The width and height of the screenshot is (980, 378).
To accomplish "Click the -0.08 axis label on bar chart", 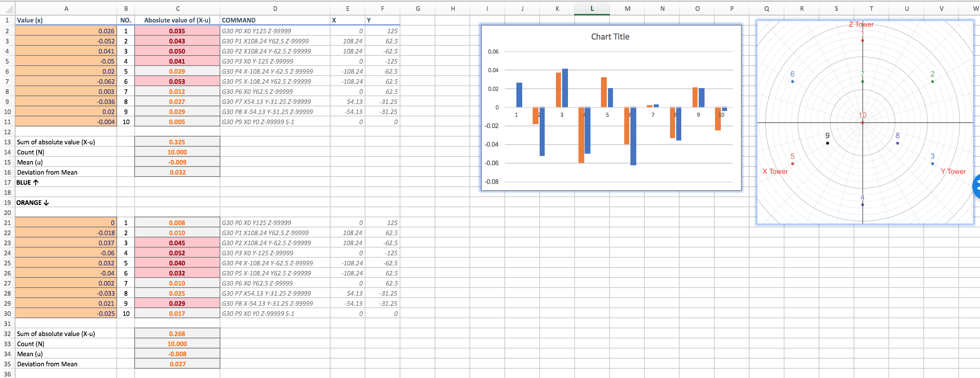I will click(492, 182).
